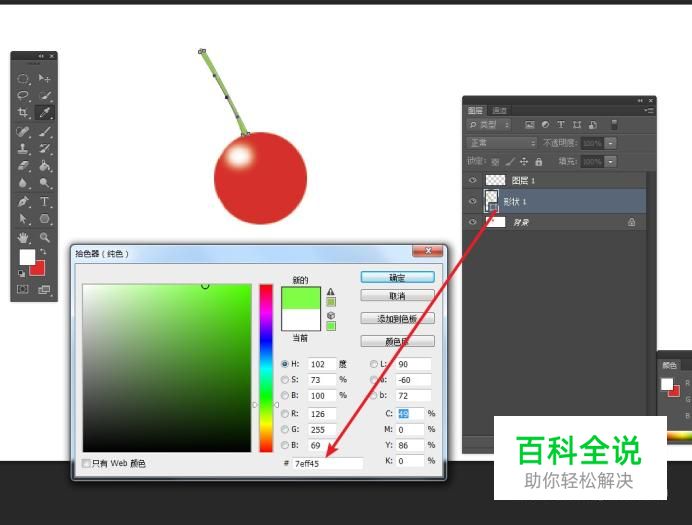This screenshot has height=525, width=692.
Task: Select the Paint Bucket tool
Action: pos(44,165)
